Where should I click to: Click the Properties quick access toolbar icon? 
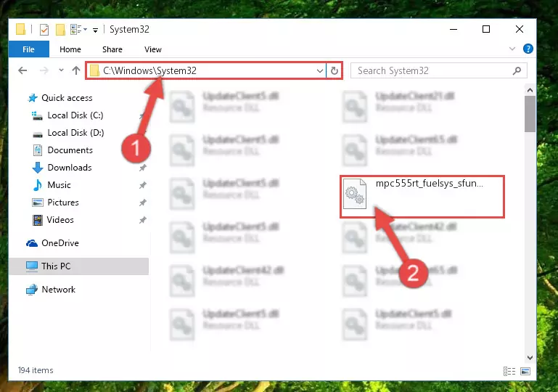pos(44,30)
